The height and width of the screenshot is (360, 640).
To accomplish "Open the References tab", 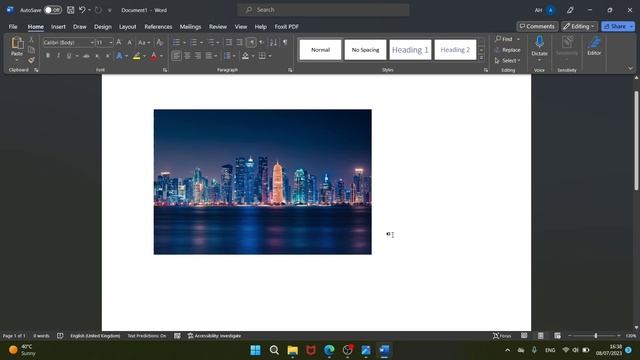I will [158, 27].
